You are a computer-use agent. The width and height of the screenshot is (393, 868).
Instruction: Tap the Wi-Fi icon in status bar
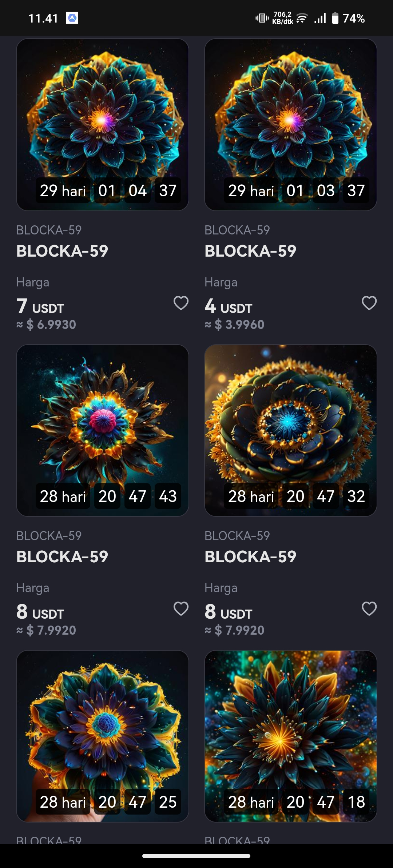tap(302, 18)
